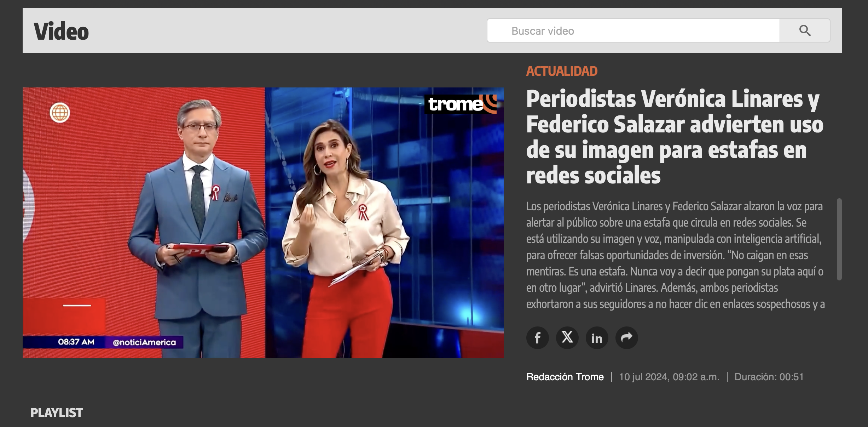Screen dimensions: 868x427
Task: Share the video on LinkedIn
Action: coord(597,338)
